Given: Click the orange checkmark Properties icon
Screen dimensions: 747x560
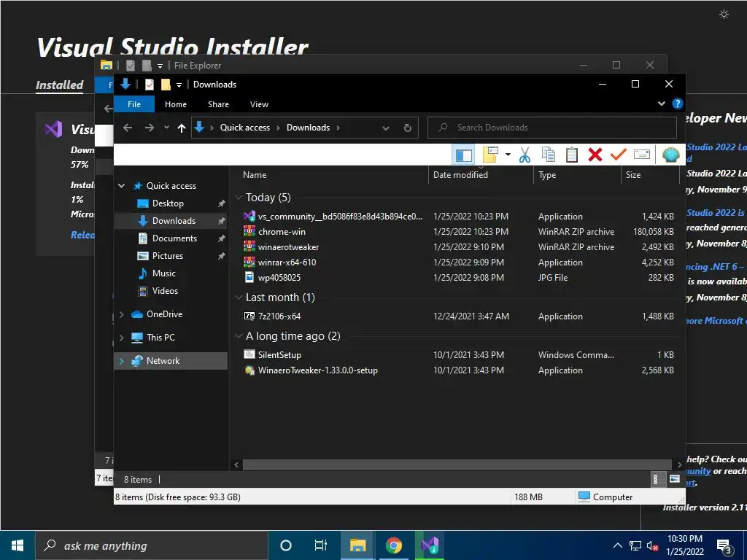Looking at the screenshot, I should tap(619, 155).
